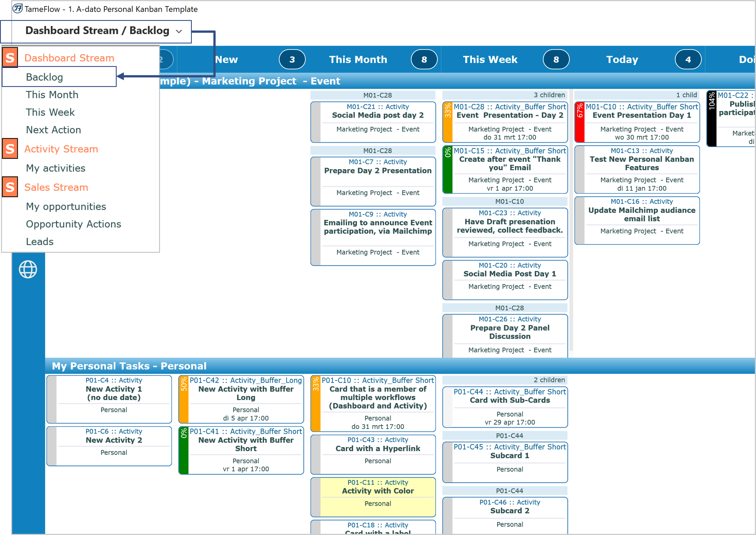Click the P01-C46 Subcard 2 title link
This screenshot has width=756, height=535.
[510, 511]
